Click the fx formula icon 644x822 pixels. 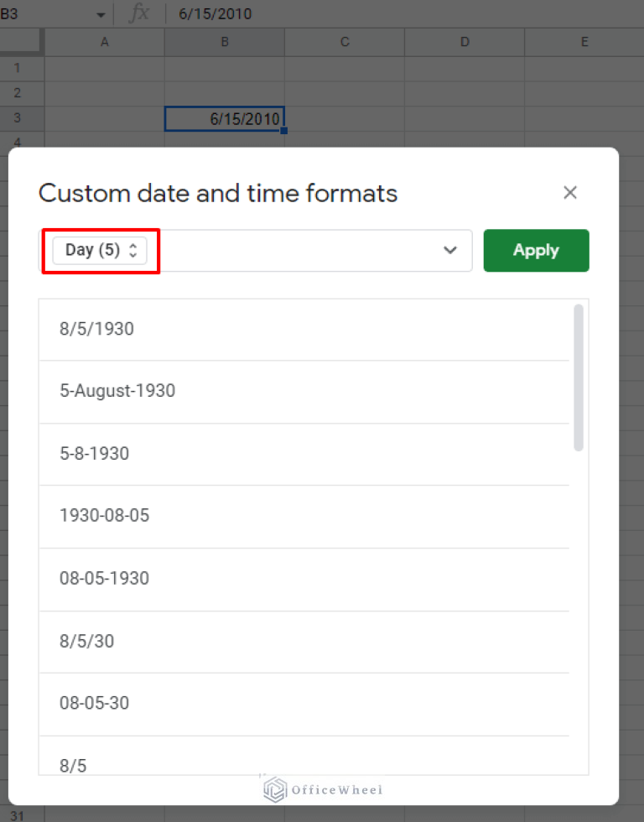coord(140,13)
